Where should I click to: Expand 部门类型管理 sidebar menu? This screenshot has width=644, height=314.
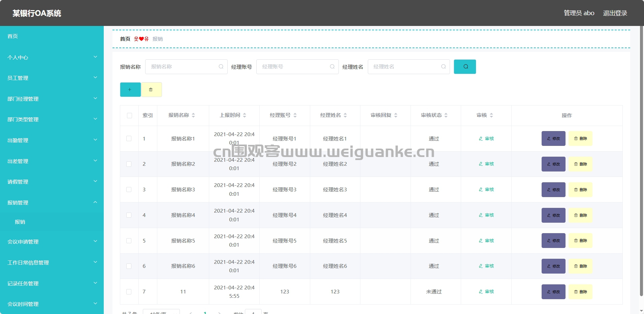[x=52, y=119]
